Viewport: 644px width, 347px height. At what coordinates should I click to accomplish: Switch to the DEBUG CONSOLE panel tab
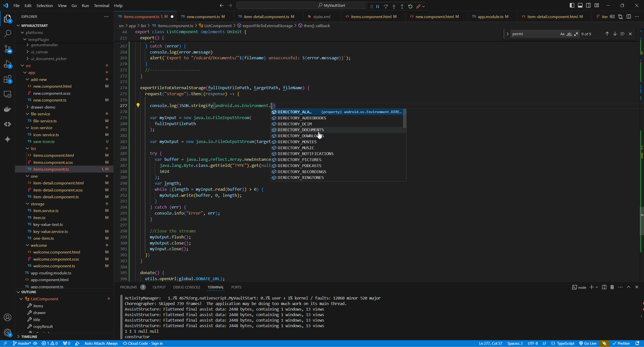tap(186, 287)
